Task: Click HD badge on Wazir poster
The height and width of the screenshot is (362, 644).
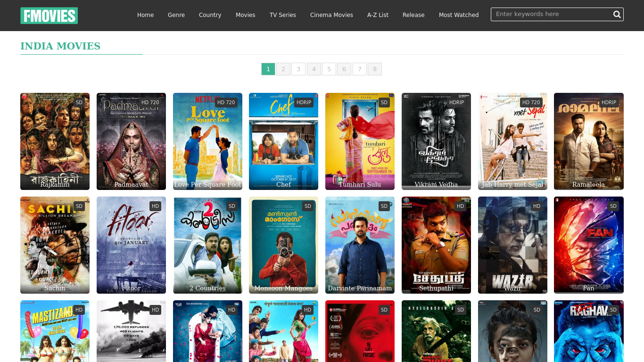Action: (537, 206)
